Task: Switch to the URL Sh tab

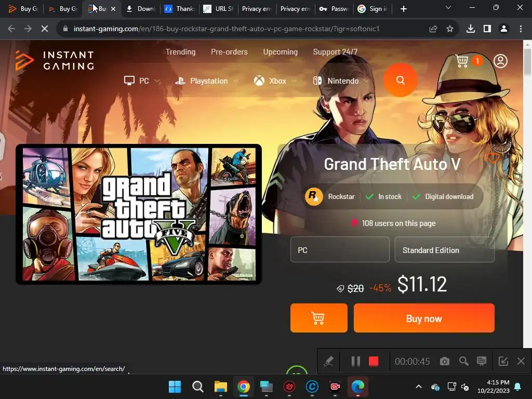Action: 219,9
